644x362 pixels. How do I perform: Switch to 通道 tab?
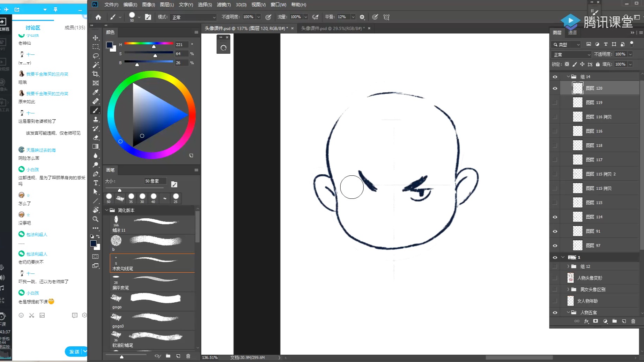click(572, 32)
